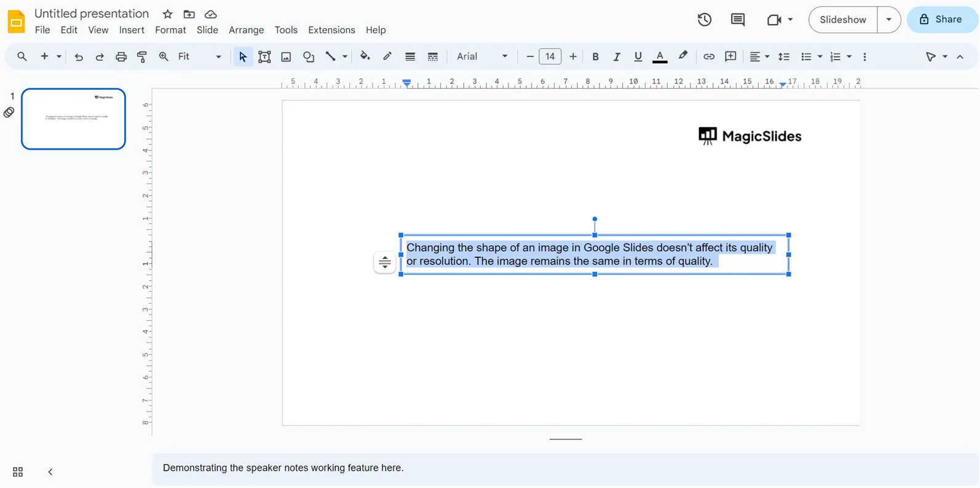Click the print icon
Viewport: 980px width, 488px height.
(121, 57)
